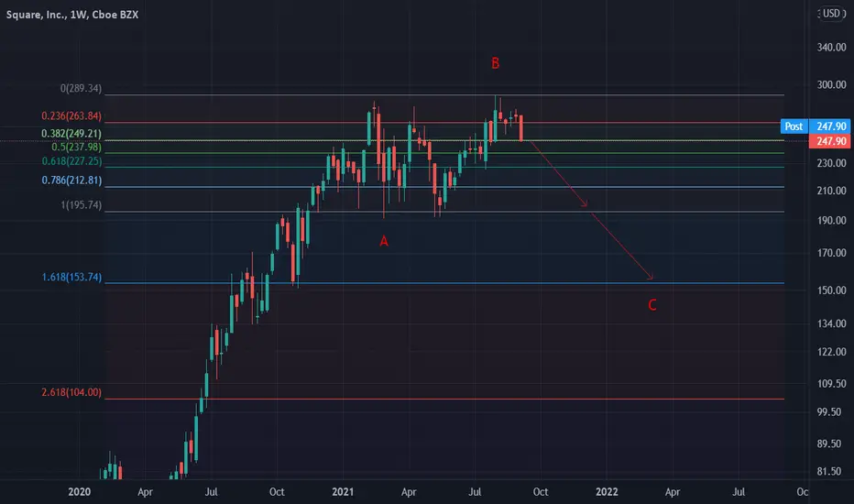Click the blue 247.90 post-market price label
This screenshot has height=504, width=854.
click(831, 126)
